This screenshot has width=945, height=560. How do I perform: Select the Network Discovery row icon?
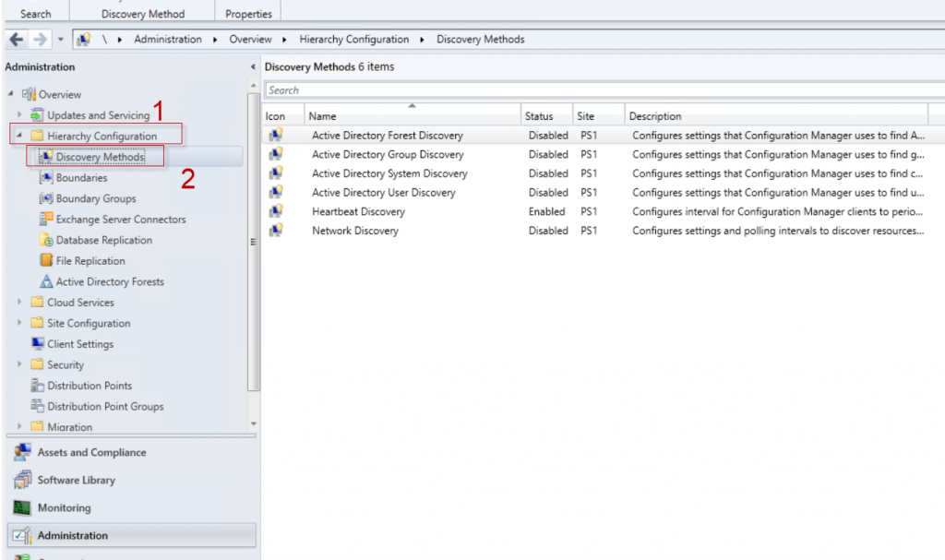pos(276,231)
